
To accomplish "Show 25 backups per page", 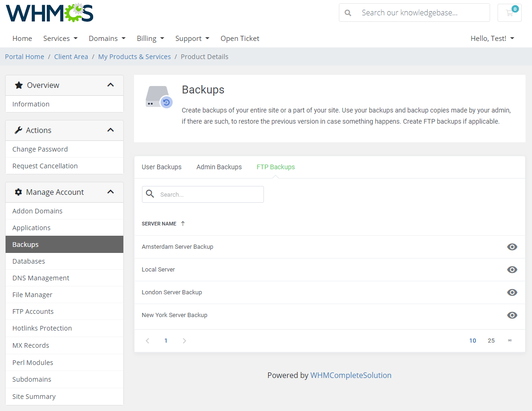I will 491,340.
